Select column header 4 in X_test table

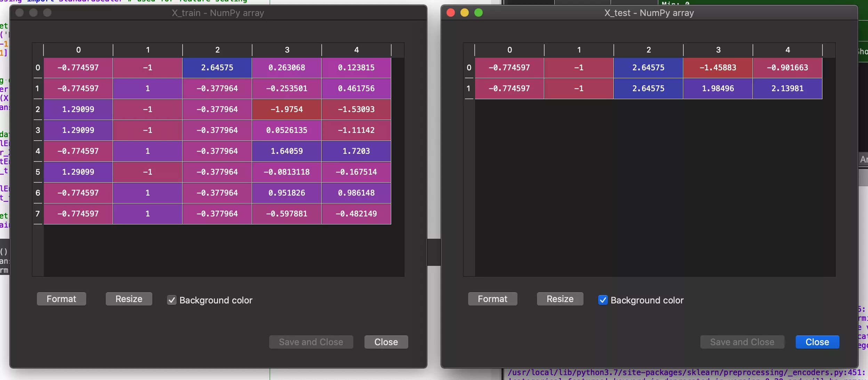tap(788, 50)
